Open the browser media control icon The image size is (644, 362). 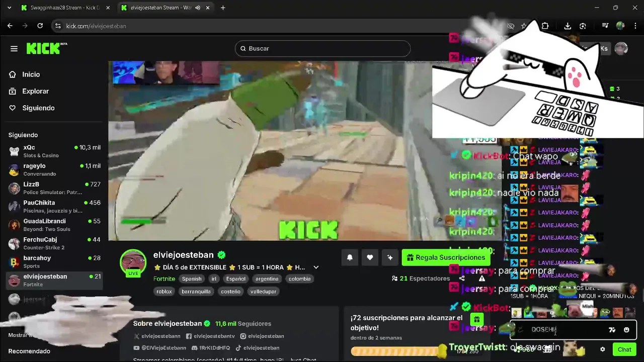point(605,26)
